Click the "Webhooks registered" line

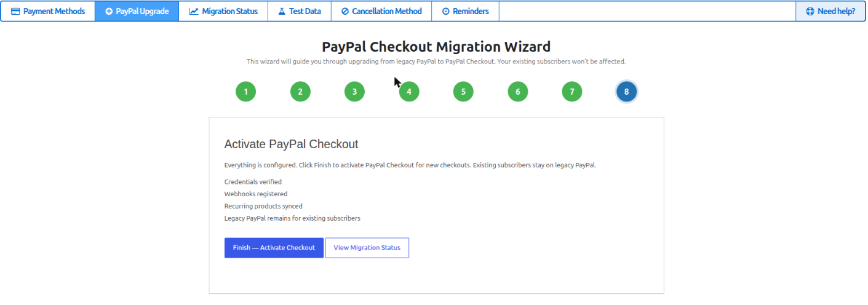256,194
